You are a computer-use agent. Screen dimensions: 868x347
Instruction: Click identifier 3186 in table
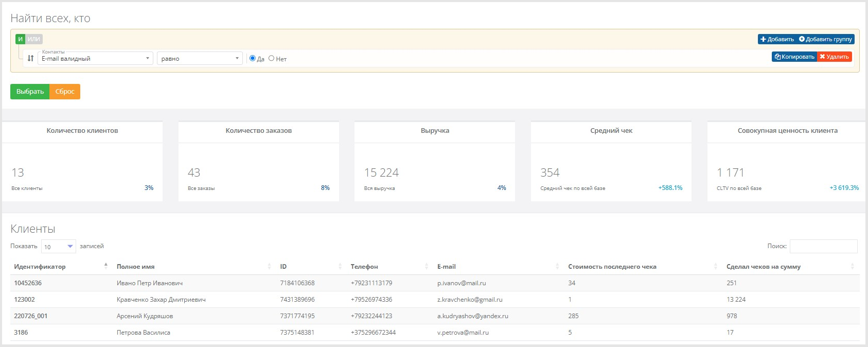(x=21, y=333)
